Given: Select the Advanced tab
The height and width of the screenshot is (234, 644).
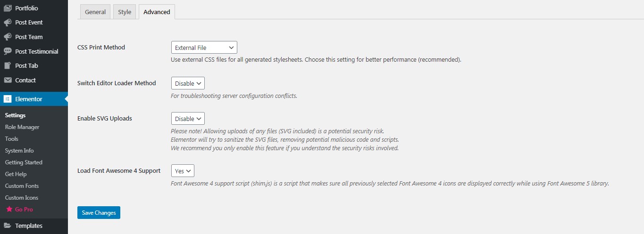Looking at the screenshot, I should (157, 12).
